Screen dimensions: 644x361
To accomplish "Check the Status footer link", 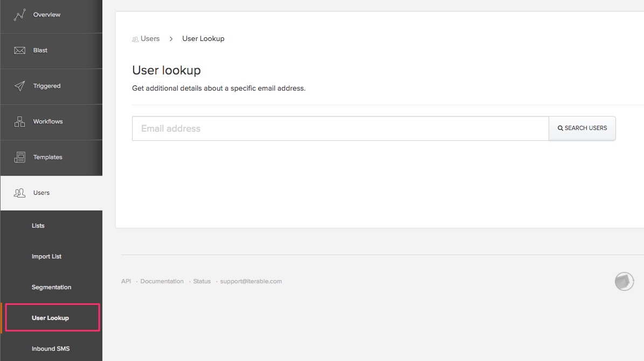I will pyautogui.click(x=202, y=281).
